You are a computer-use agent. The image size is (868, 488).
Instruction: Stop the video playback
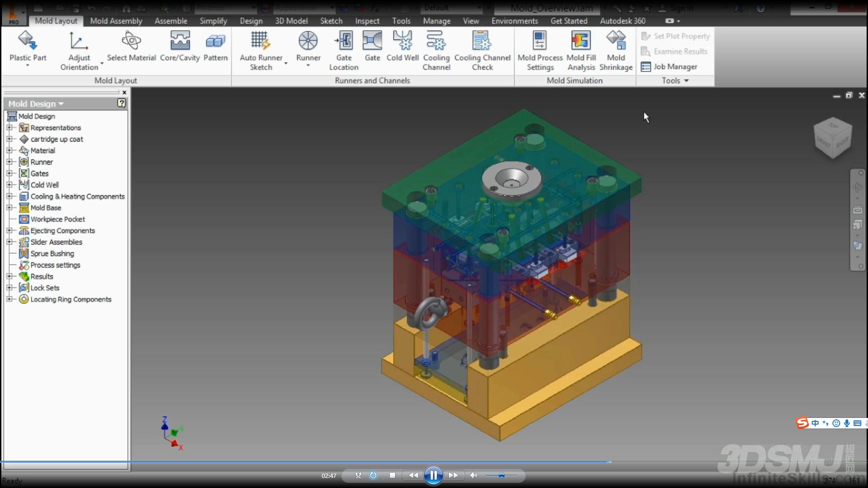392,476
